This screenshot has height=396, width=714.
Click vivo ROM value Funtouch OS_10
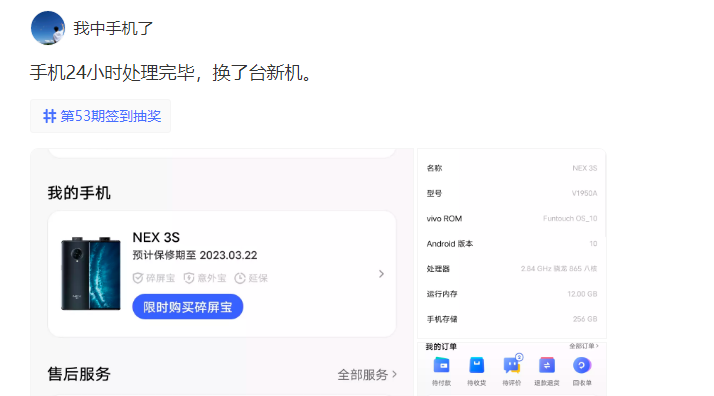coord(570,218)
